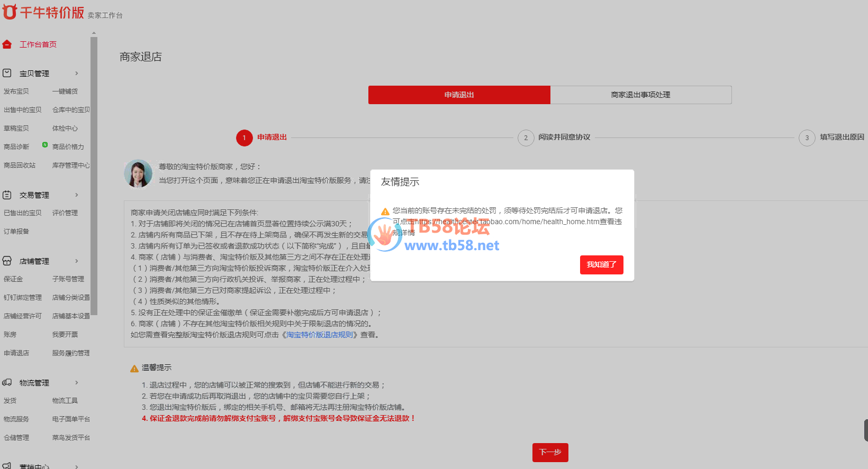Viewport: 868px width, 469px height.
Task: Open 保证金 menu item
Action: (x=13, y=279)
